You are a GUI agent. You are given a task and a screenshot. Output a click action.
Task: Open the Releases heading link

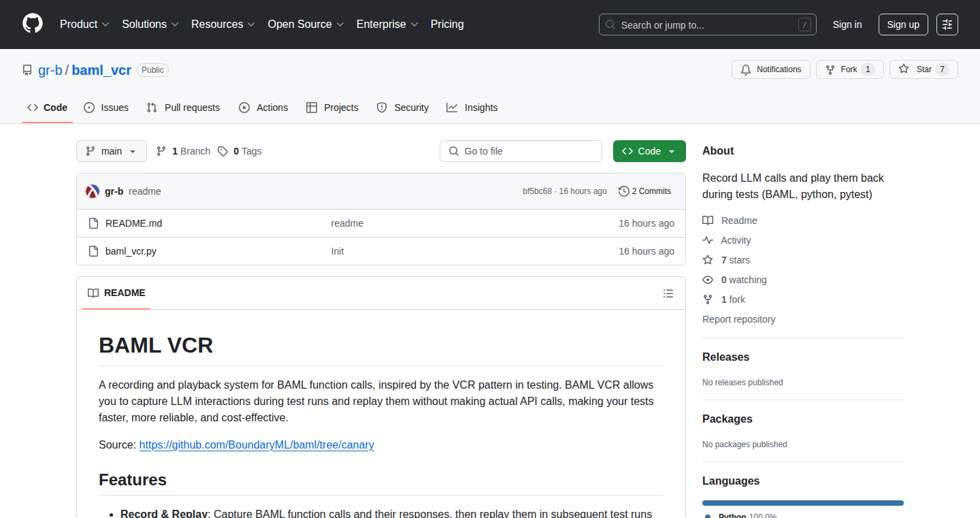[x=725, y=357]
